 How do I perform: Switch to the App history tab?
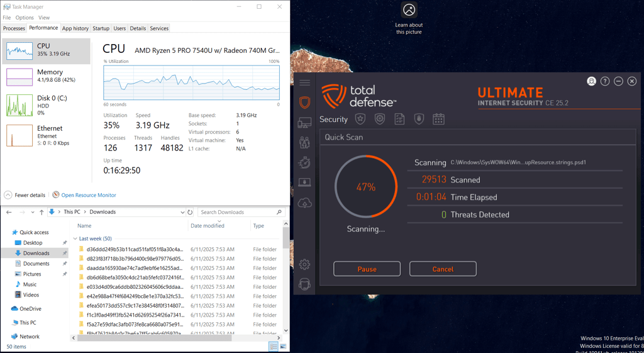[x=75, y=28]
